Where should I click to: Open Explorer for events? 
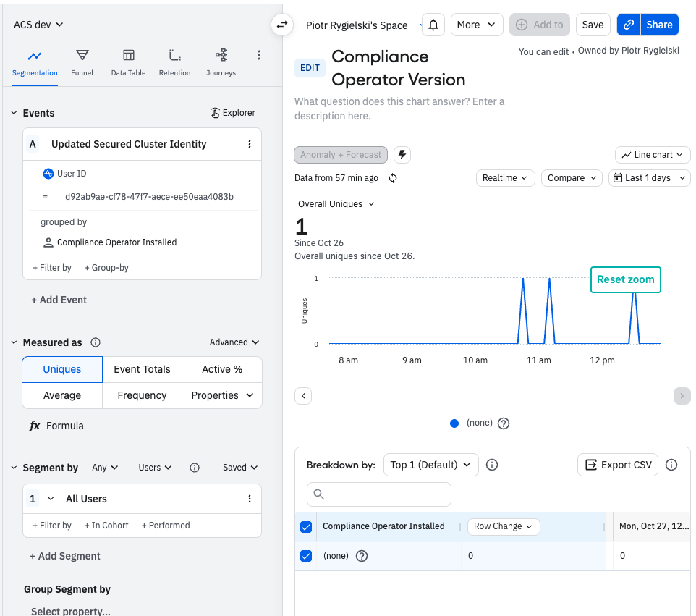[x=232, y=113]
